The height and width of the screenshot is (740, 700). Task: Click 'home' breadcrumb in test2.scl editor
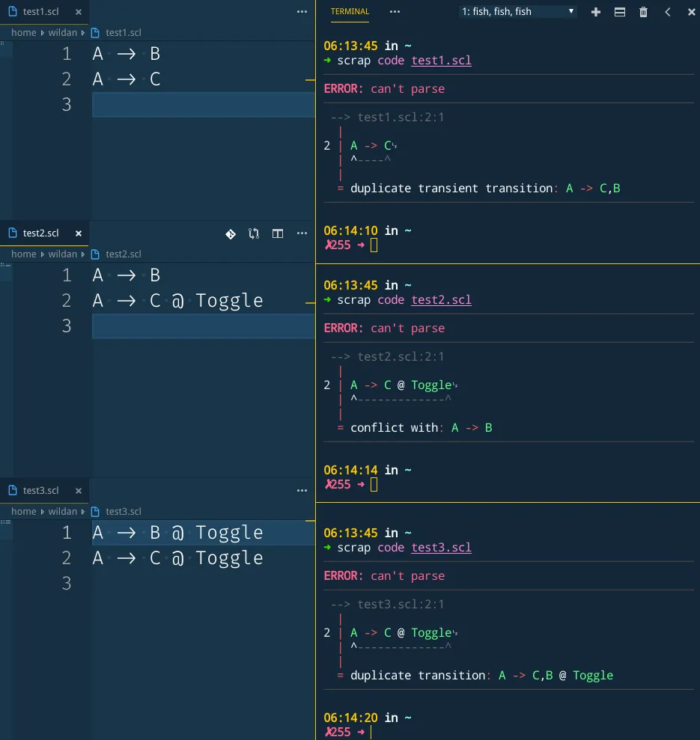(x=24, y=254)
